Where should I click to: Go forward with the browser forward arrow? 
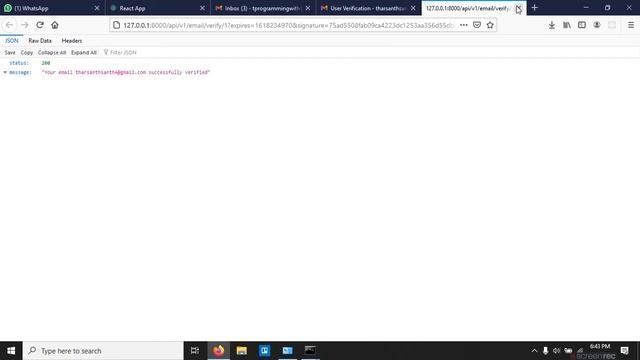(24, 25)
